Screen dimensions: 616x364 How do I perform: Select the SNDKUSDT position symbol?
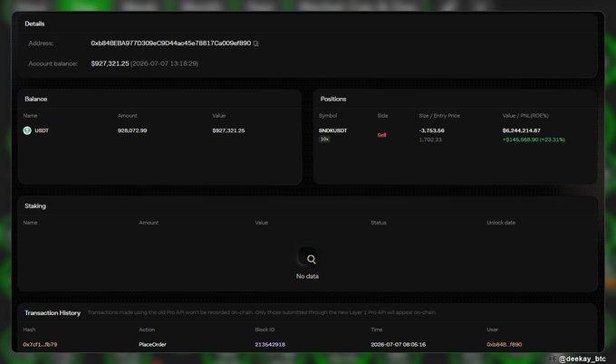(332, 130)
